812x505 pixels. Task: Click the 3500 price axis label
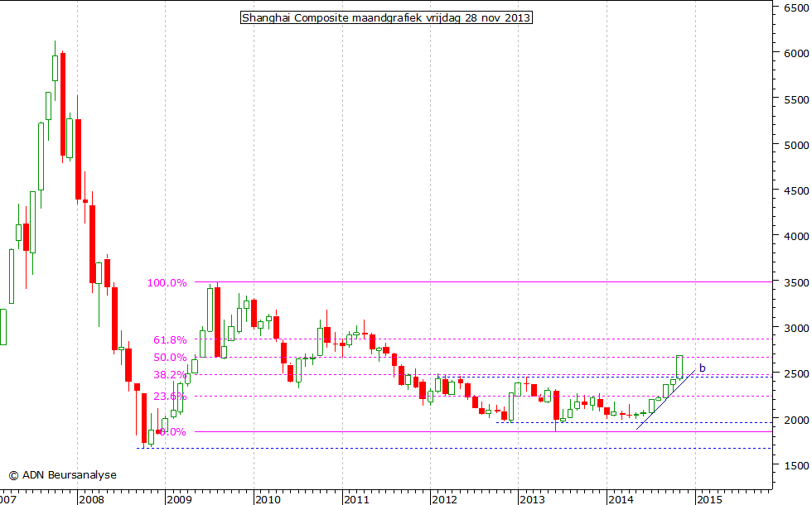pyautogui.click(x=796, y=282)
